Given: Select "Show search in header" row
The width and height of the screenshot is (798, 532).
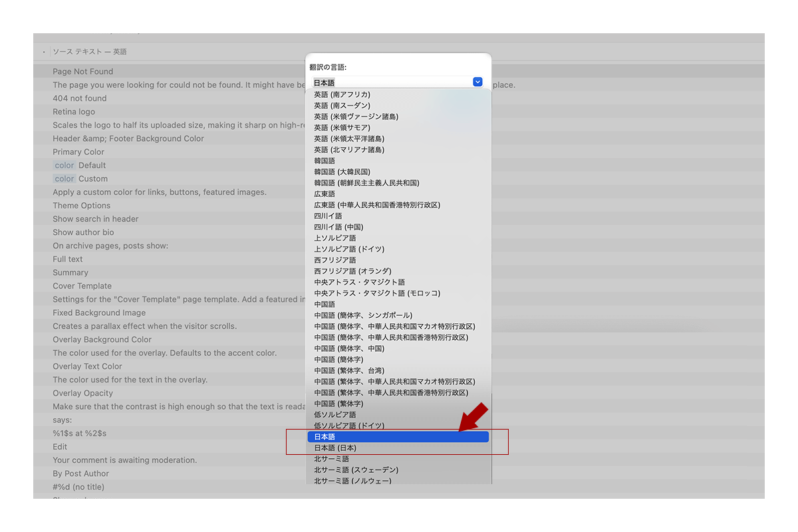Looking at the screenshot, I should 96,219.
